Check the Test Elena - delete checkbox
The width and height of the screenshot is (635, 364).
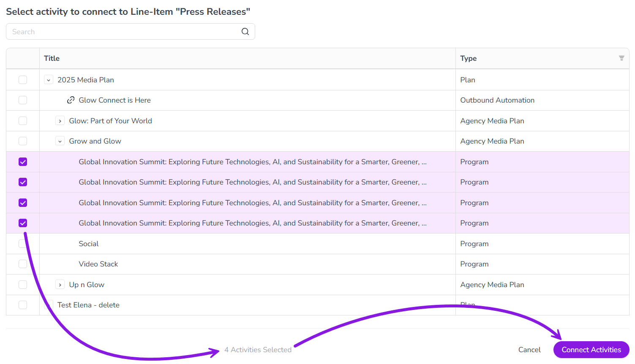tap(23, 305)
